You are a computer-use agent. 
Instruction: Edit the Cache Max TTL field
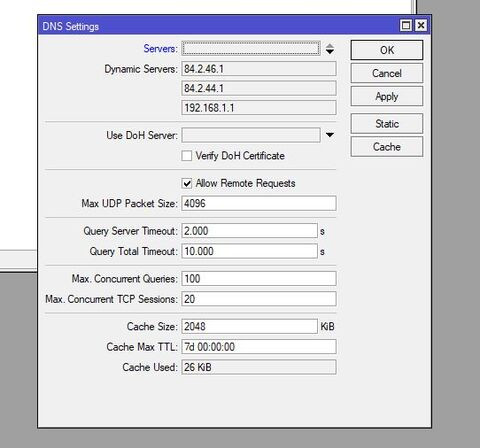(259, 347)
